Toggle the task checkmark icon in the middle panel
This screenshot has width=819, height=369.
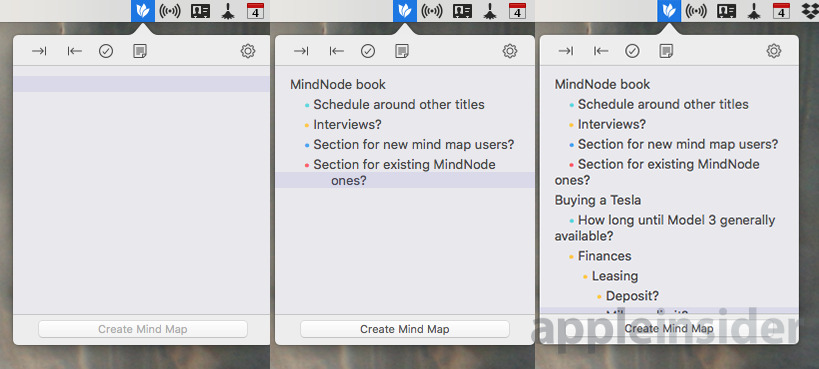point(368,51)
